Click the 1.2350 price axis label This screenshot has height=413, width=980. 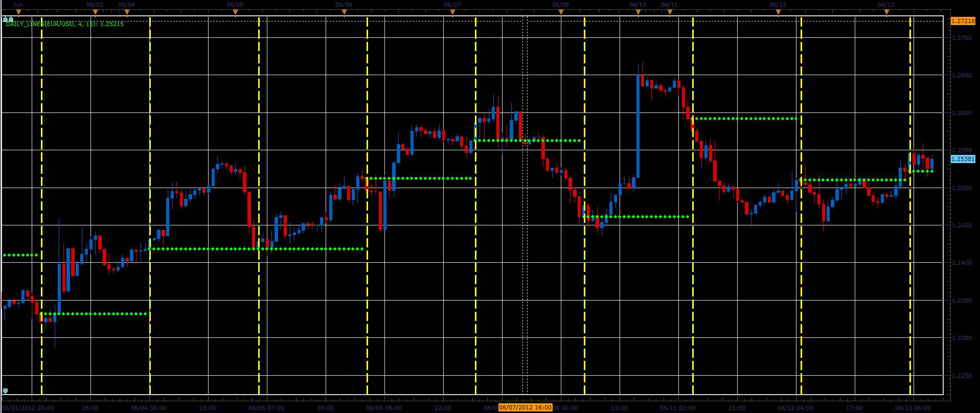point(962,301)
